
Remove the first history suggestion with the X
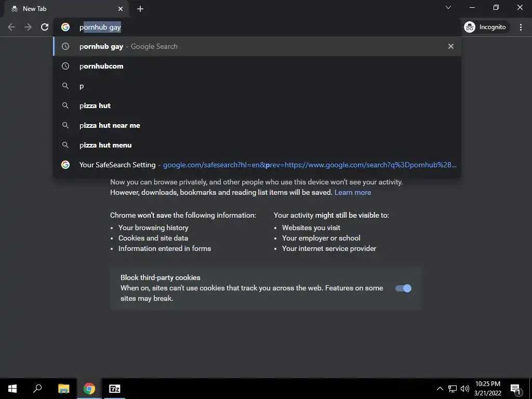coord(451,46)
